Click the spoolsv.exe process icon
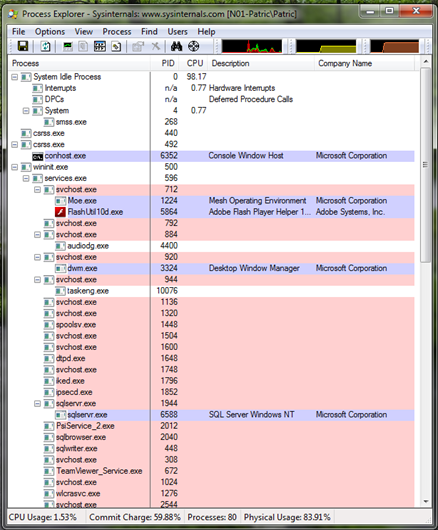Viewport: 438px width, 530px height. click(49, 325)
